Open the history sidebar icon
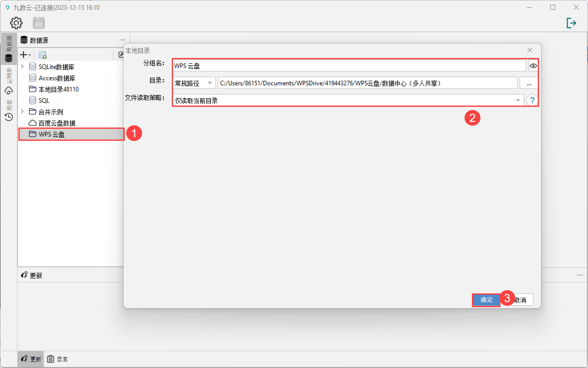588x368 pixels. pos(9,117)
